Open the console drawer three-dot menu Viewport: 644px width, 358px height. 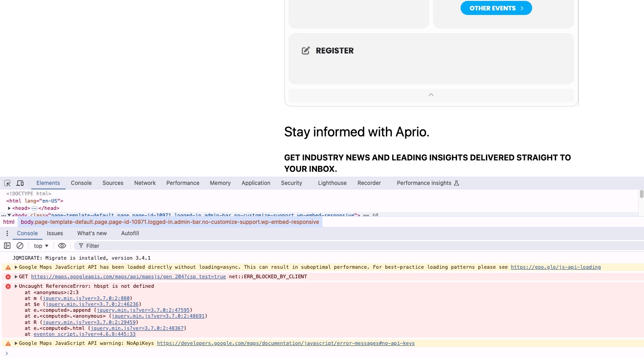7,233
